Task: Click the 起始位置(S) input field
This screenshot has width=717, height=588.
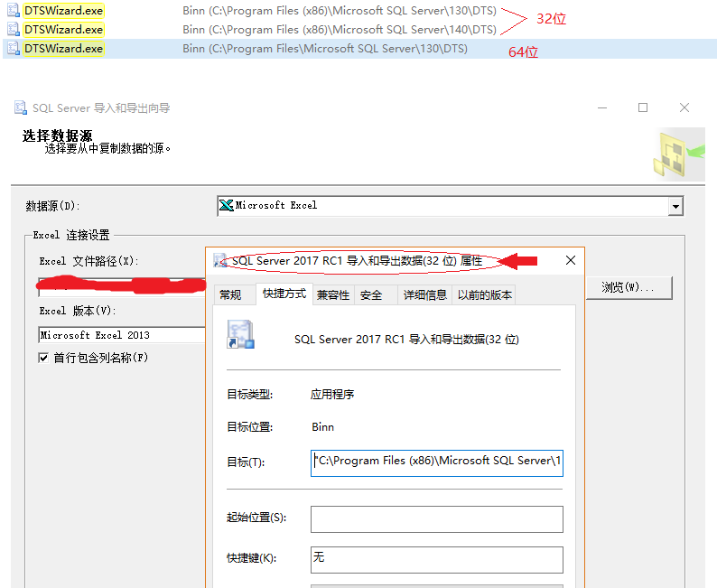Action: click(x=437, y=519)
